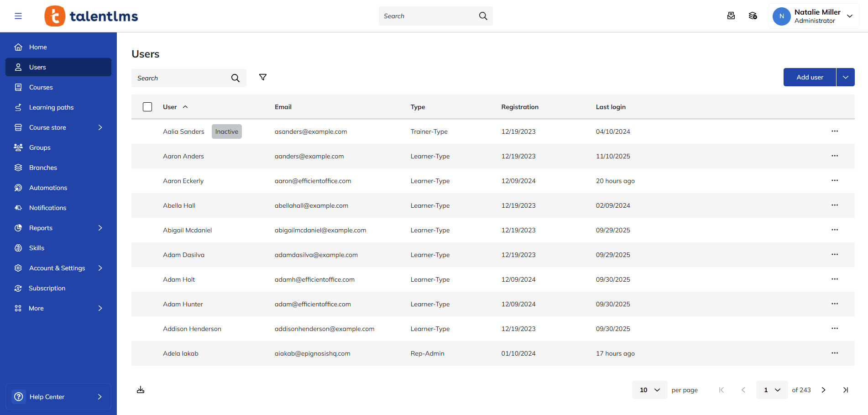Expand the Course store submenu

[x=100, y=127]
